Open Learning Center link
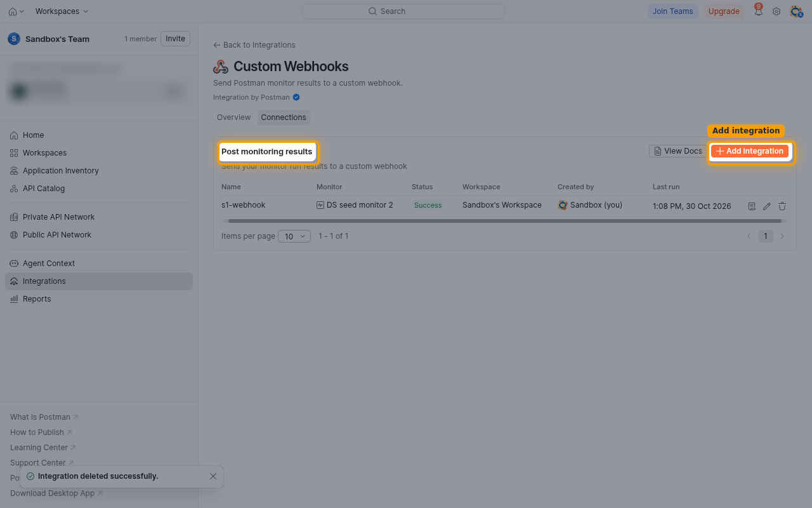Screen dimensions: 812x508 click(43, 448)
